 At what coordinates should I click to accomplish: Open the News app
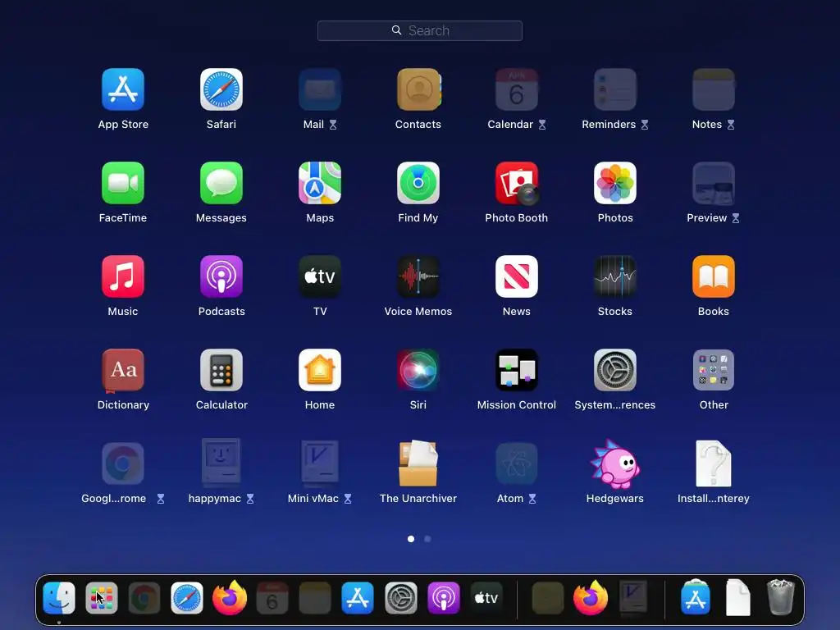[x=517, y=276]
